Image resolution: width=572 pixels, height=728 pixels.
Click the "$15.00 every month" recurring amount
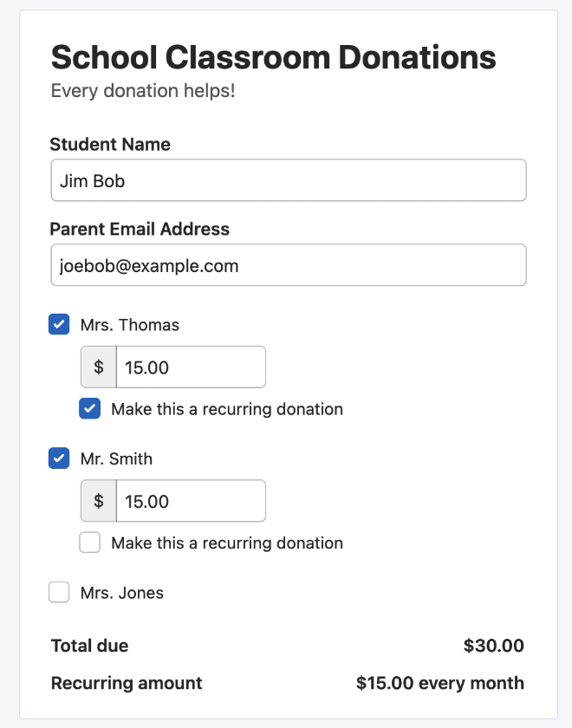[x=439, y=683]
